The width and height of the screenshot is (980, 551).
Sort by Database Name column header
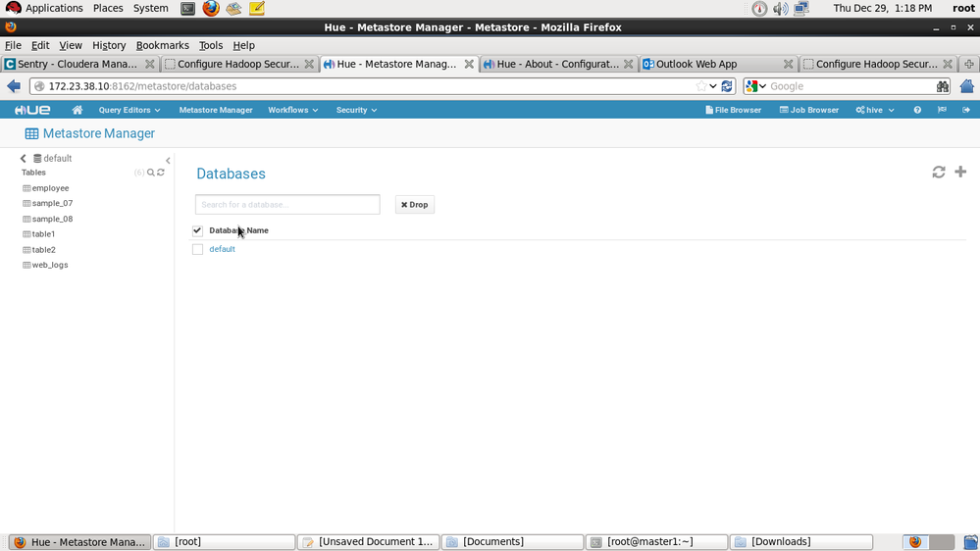click(x=238, y=230)
